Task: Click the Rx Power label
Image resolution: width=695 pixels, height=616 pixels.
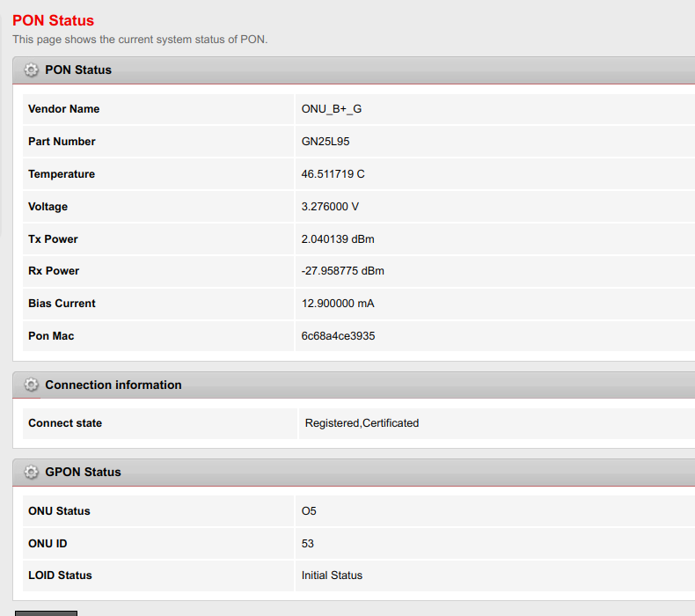Action: (54, 271)
